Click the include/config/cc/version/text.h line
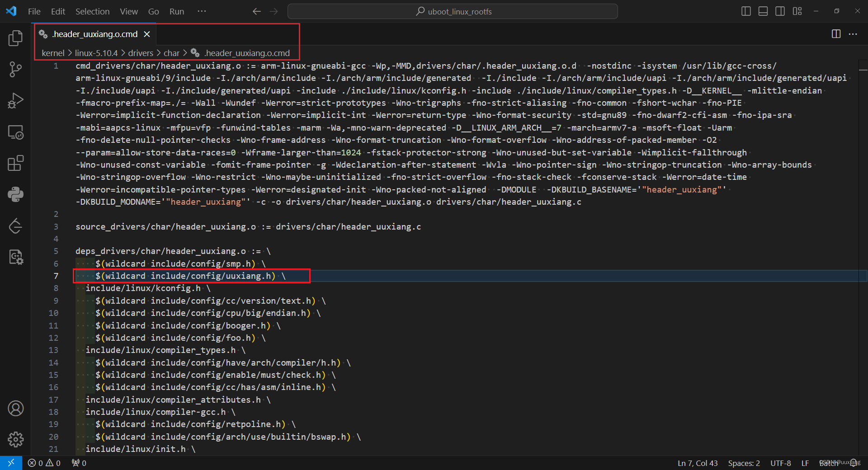The height and width of the screenshot is (470, 868). click(x=211, y=301)
